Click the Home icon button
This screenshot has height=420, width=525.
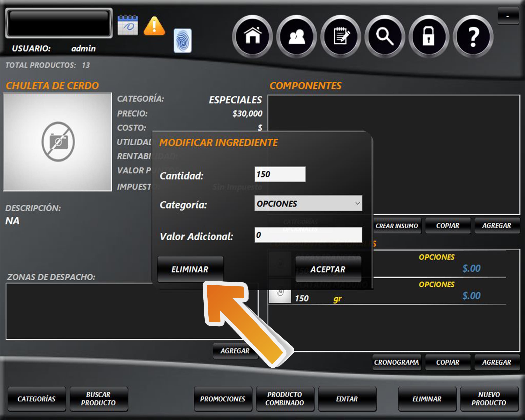(253, 36)
